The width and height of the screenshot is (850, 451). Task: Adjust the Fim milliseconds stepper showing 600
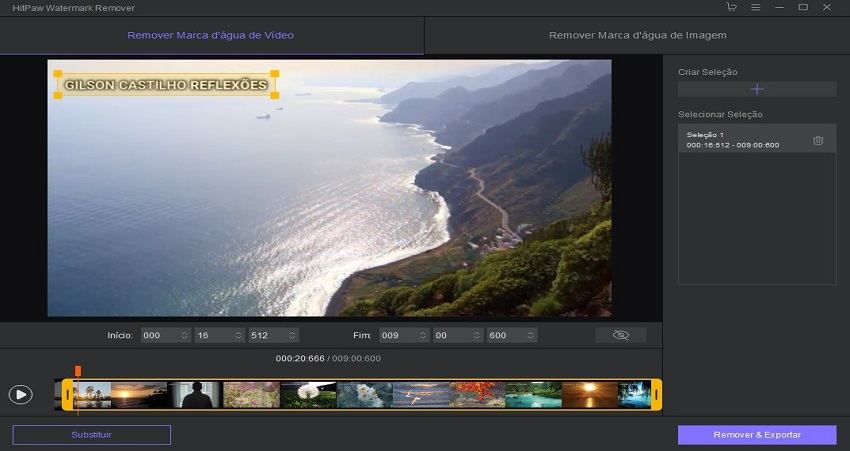pyautogui.click(x=530, y=335)
